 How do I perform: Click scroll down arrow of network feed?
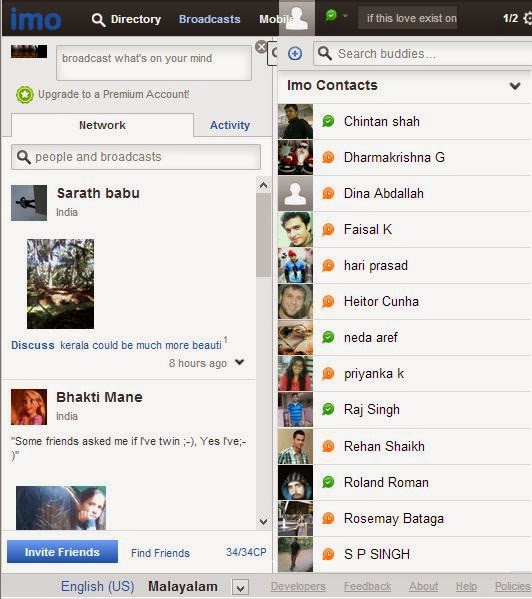pyautogui.click(x=263, y=521)
